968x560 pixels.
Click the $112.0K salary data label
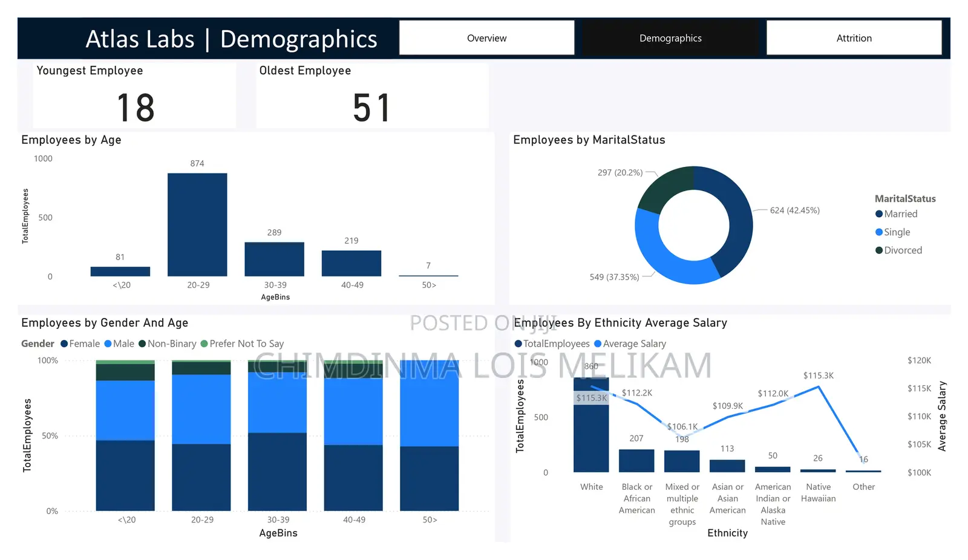click(x=773, y=394)
